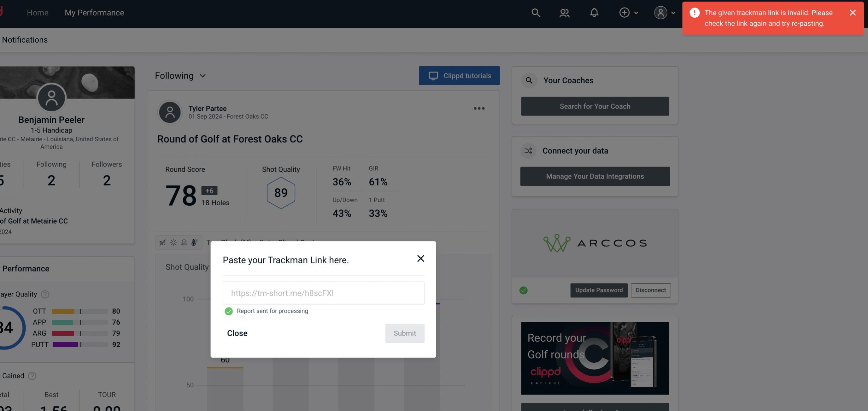868x411 pixels.
Task: Click the three-dots more options icon on Tyler Partee post
Action: tap(479, 109)
